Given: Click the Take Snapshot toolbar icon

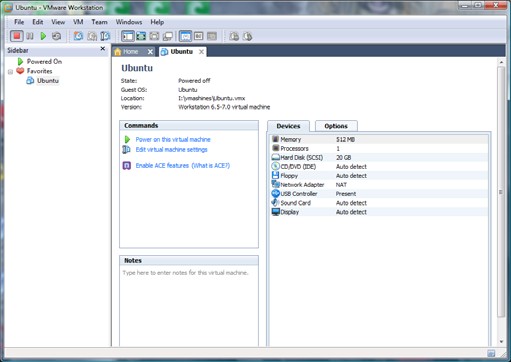Looking at the screenshot, I should pos(78,36).
